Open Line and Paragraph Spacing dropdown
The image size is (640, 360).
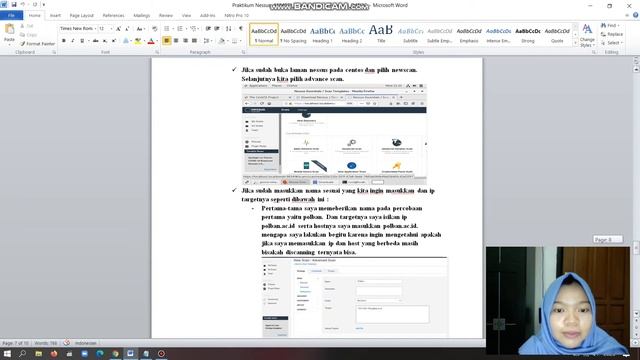click(207, 41)
